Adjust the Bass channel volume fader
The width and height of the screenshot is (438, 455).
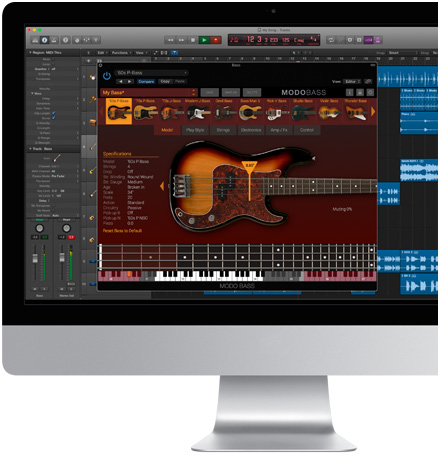(35, 258)
